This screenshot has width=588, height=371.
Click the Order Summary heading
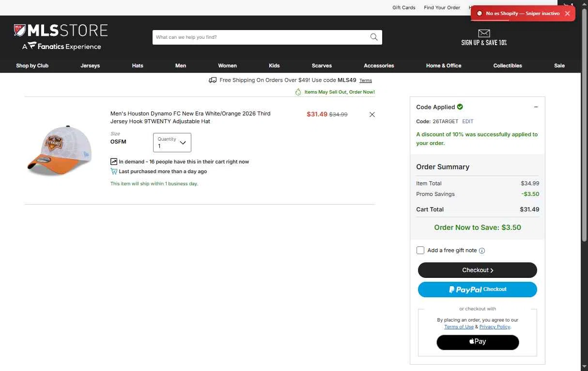[443, 167]
